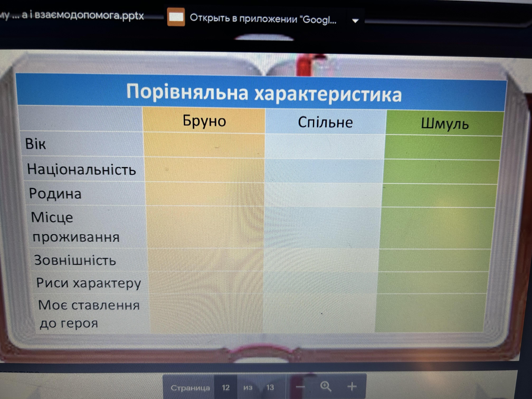Zoom in with the plus icon
The height and width of the screenshot is (399, 532).
[352, 386]
